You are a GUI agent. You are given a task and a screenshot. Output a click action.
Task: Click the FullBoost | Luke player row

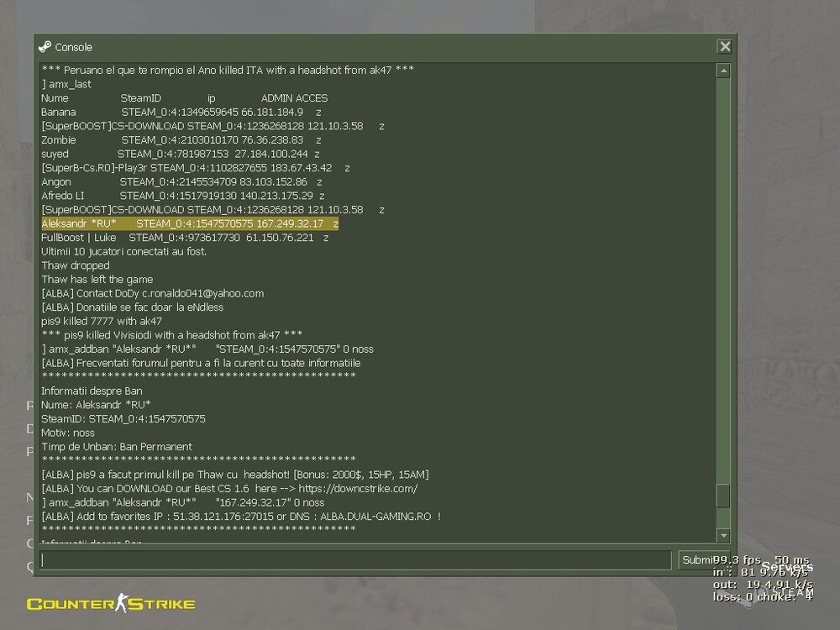point(185,238)
